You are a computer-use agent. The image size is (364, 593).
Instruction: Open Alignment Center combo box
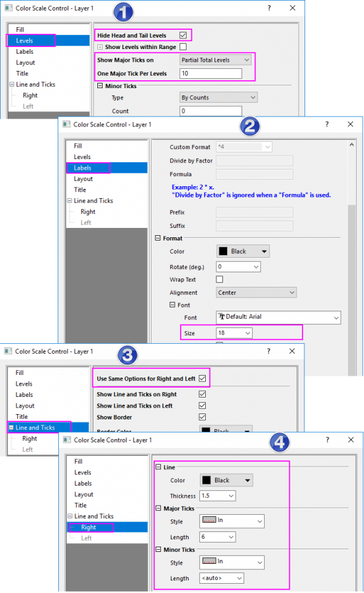[x=256, y=292]
